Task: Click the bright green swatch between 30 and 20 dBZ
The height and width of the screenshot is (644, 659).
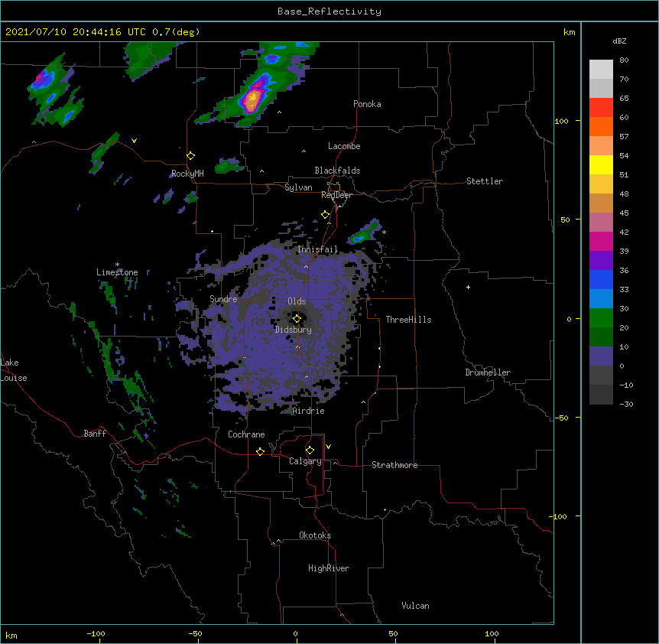Action: pyautogui.click(x=601, y=318)
